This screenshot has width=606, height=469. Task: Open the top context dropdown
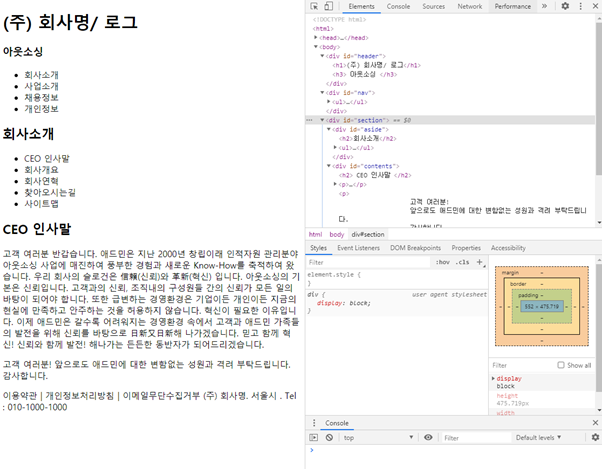pyautogui.click(x=378, y=437)
